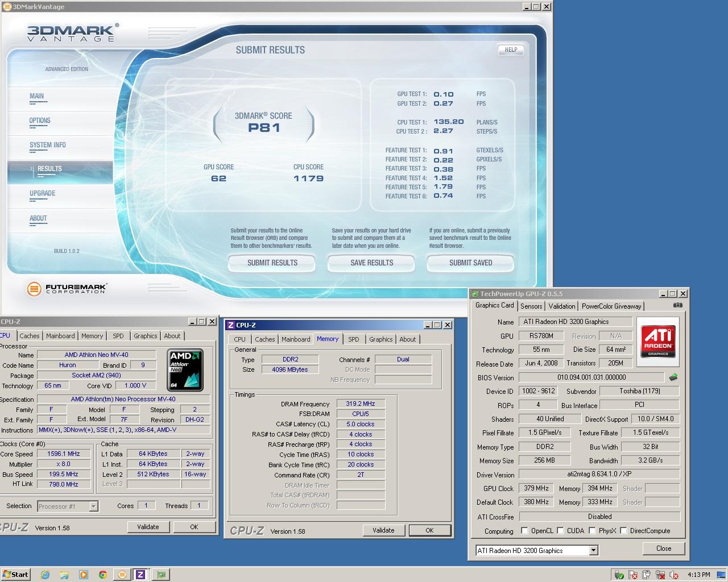Screen dimensions: 728x582
Task: Click the GPU Name field in GPU-Z
Action: coord(576,322)
